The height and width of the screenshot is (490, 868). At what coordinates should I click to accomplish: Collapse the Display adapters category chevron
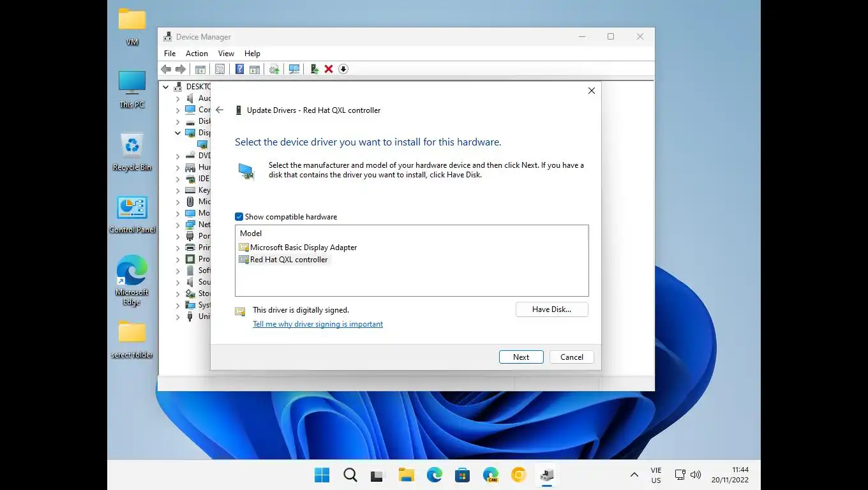pos(178,133)
